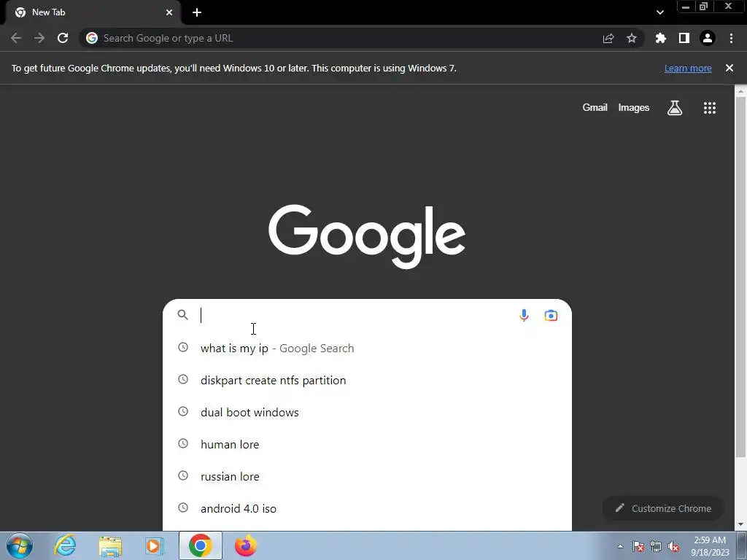Follow the Learn more link

tap(688, 68)
